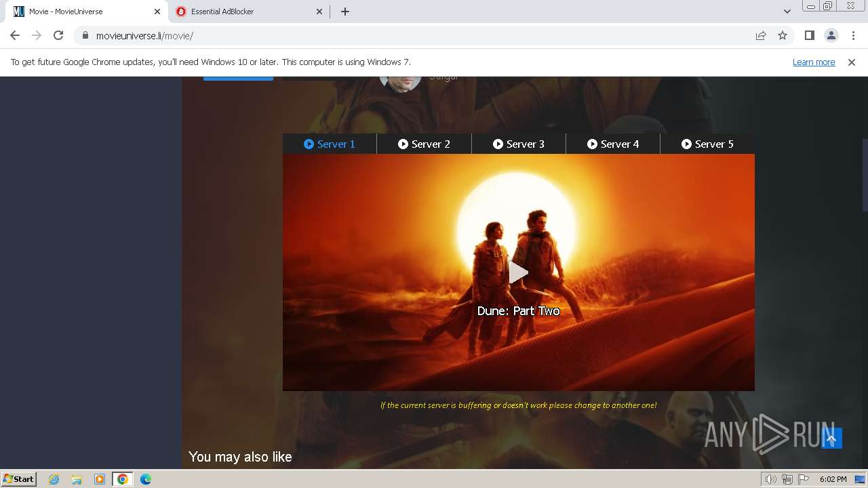This screenshot has height=488, width=868.
Task: Open Windows Media Player from taskbar
Action: [100, 479]
